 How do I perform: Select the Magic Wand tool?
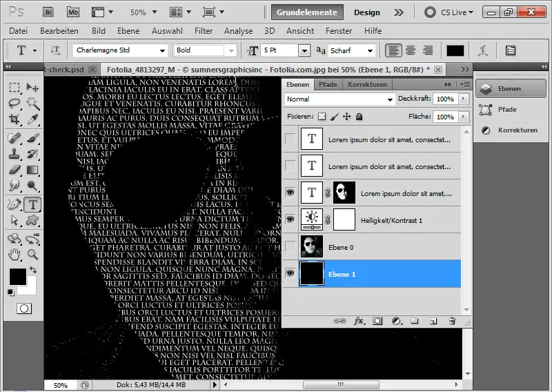(x=32, y=104)
